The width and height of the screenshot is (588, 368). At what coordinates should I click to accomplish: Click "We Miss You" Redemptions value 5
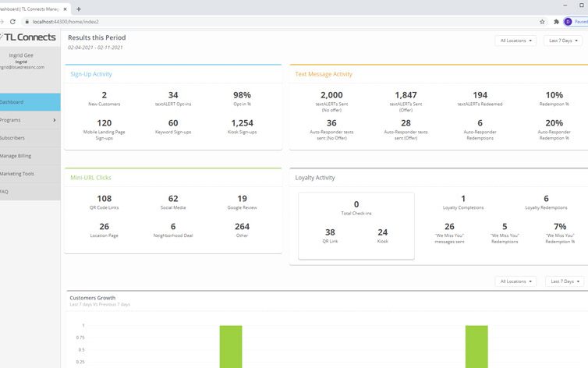[505, 226]
